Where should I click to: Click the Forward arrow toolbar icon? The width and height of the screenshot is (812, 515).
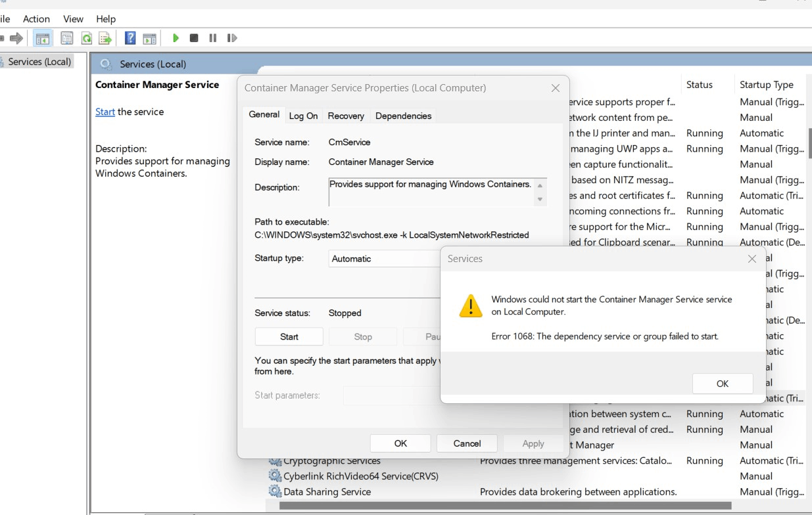tap(16, 38)
